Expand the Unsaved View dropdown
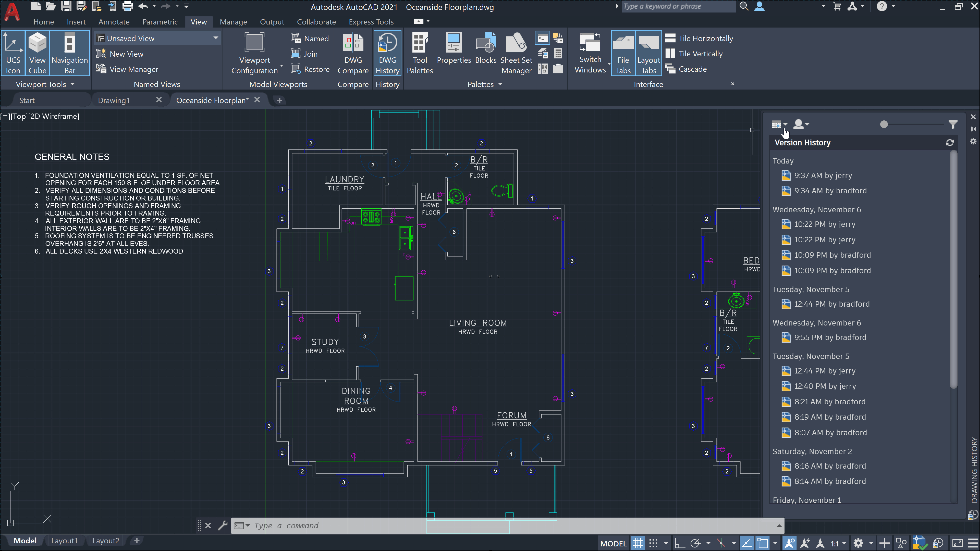The height and width of the screenshot is (551, 980). (215, 38)
